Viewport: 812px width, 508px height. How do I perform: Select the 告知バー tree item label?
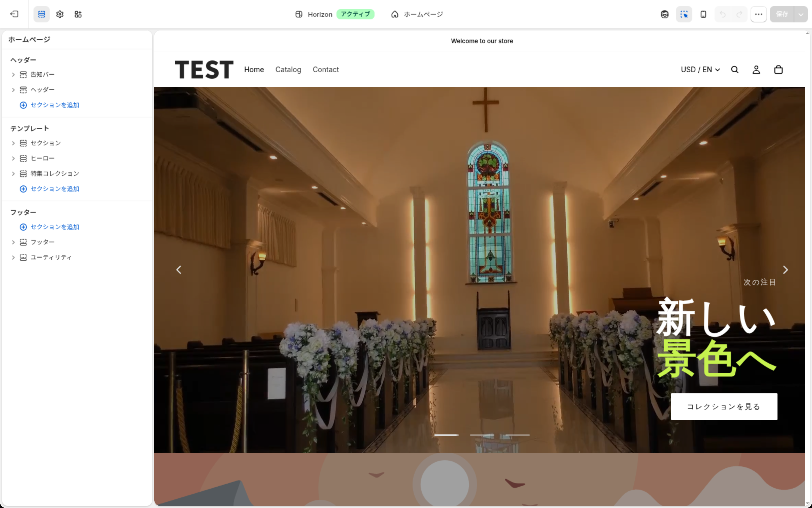(x=42, y=75)
